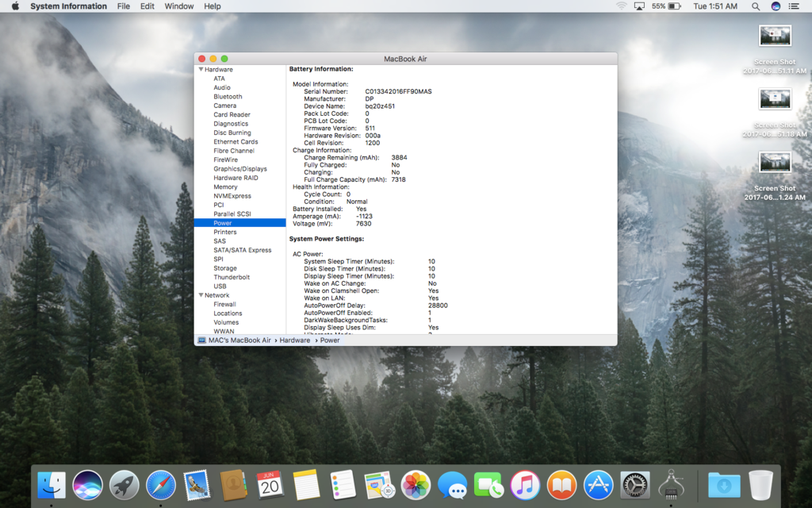This screenshot has height=508, width=812.
Task: Open Notes icon in Dock
Action: coord(306,486)
